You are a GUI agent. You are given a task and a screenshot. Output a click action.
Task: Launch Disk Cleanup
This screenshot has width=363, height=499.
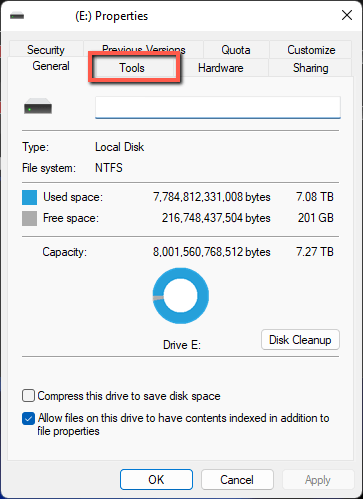pyautogui.click(x=300, y=340)
